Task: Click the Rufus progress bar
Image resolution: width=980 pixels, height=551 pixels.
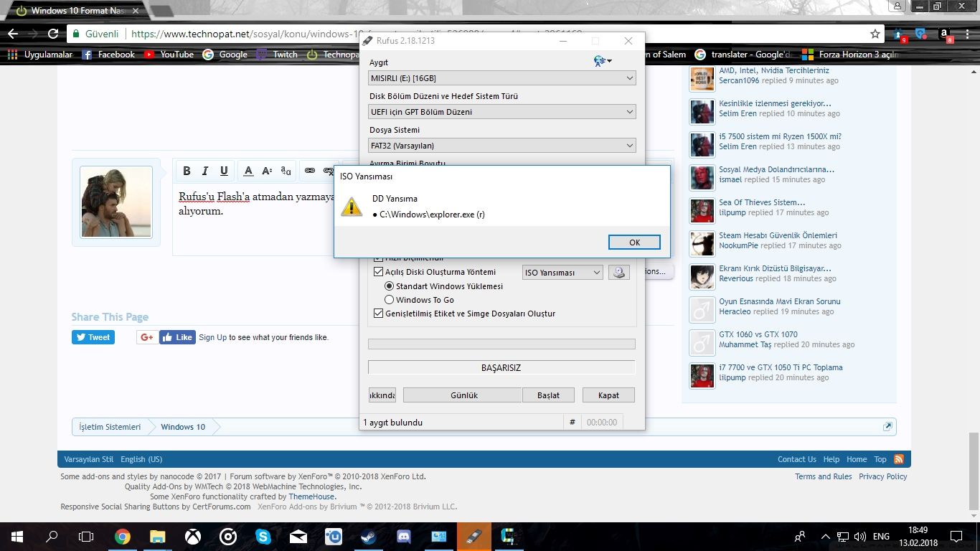Action: (x=501, y=344)
